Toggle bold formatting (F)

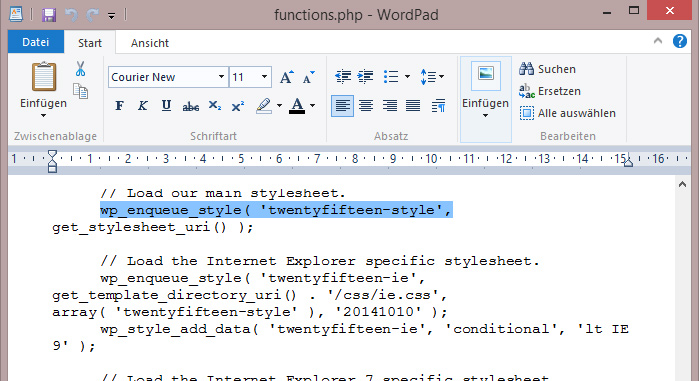pos(119,106)
